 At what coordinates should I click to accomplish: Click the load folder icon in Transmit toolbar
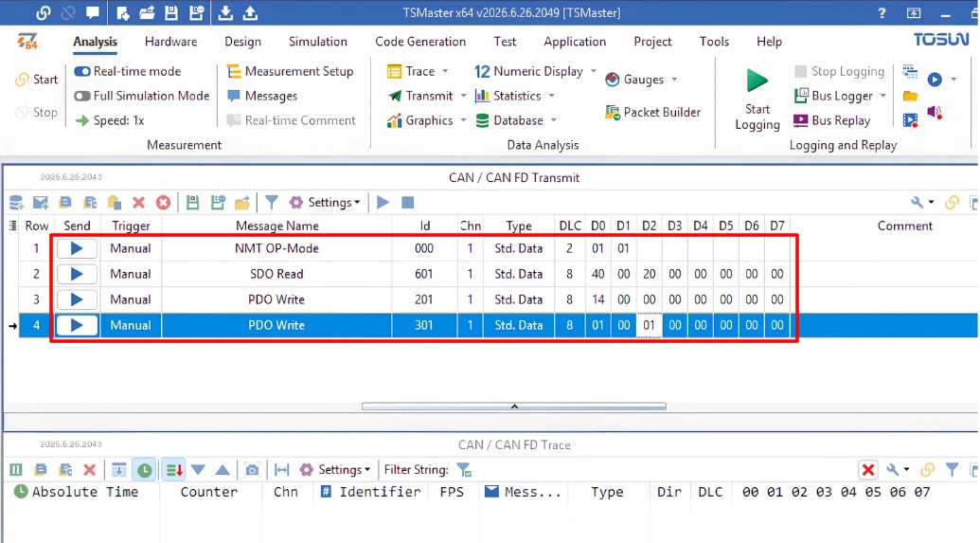pos(241,203)
